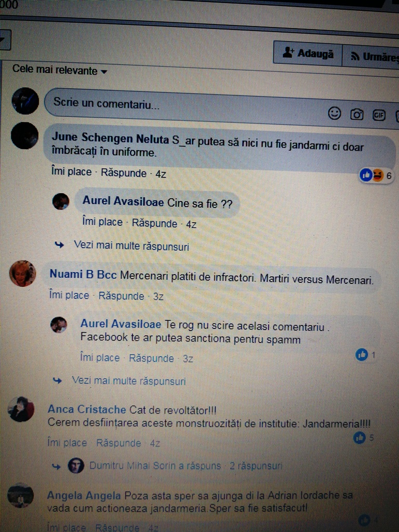This screenshot has height=532, width=399.
Task: Open the GIF picker in the comment box
Action: pyautogui.click(x=379, y=115)
